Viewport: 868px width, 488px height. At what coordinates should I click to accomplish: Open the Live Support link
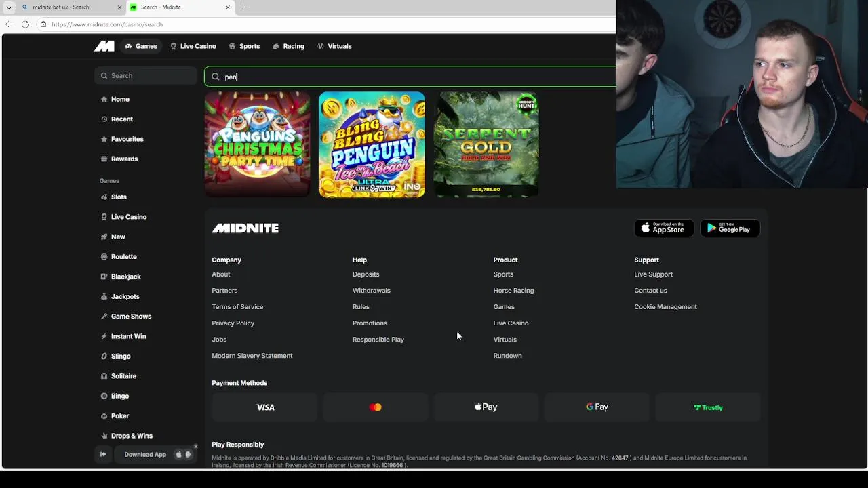tap(654, 274)
